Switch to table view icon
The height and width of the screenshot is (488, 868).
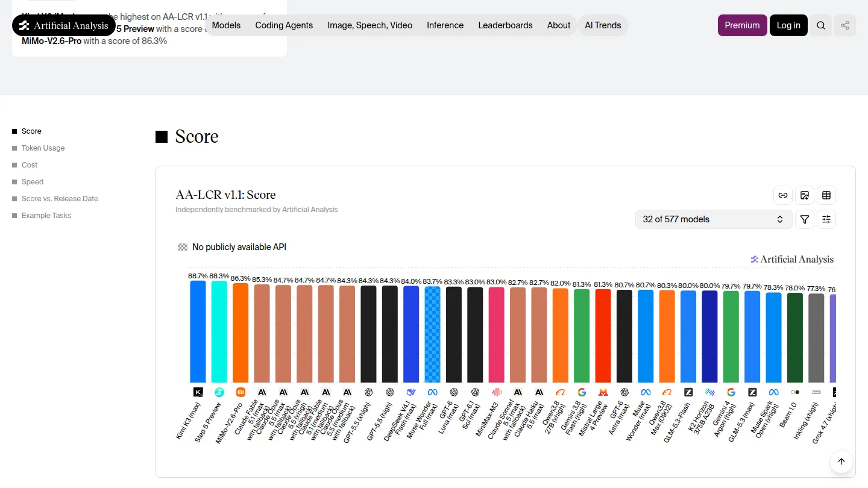pyautogui.click(x=826, y=195)
